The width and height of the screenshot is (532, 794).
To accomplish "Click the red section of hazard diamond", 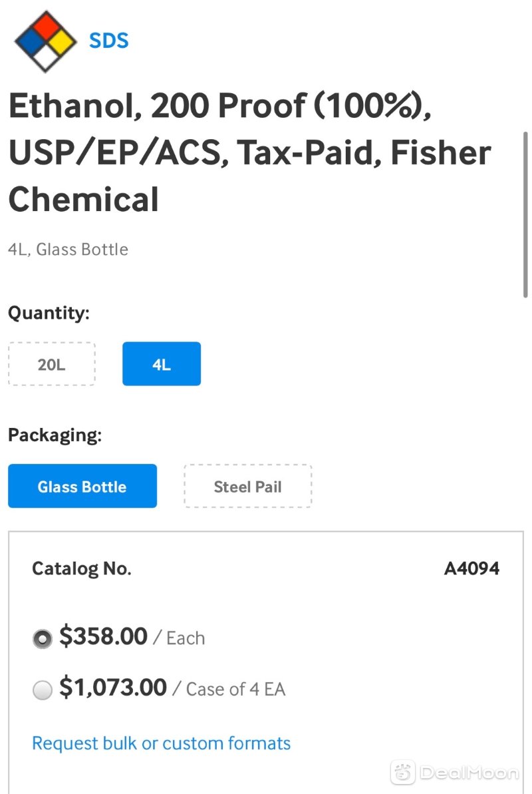I will 47,26.
